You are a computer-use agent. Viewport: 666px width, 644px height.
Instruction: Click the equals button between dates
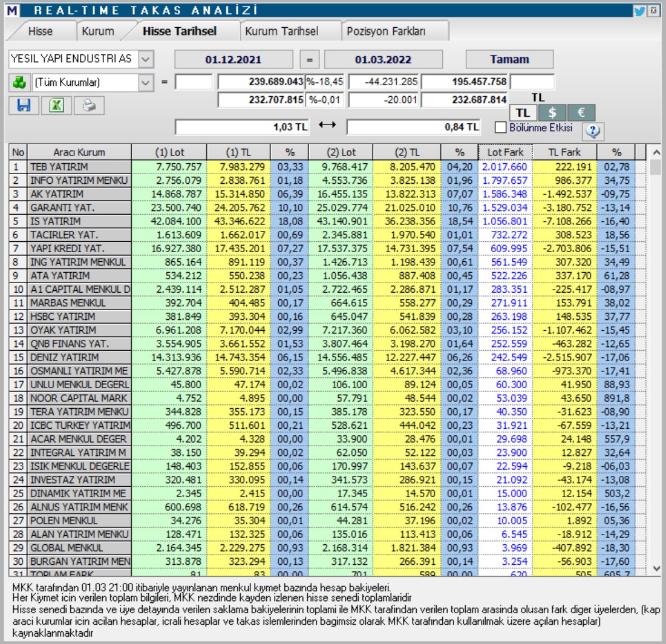pos(310,59)
